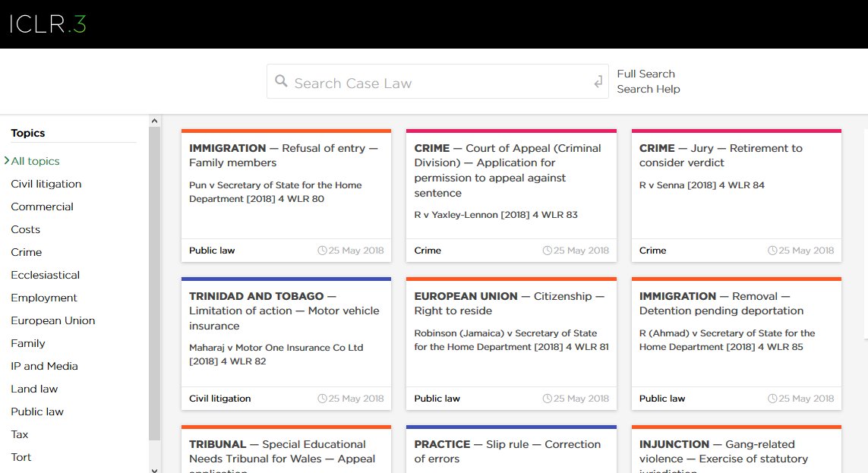Select Civil litigation topic

click(x=46, y=184)
